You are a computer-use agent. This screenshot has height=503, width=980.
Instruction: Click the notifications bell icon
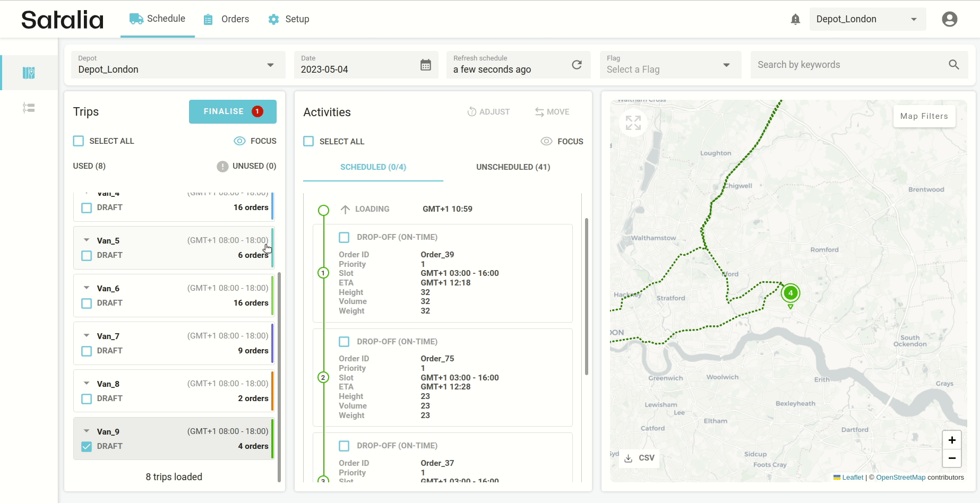click(x=795, y=20)
